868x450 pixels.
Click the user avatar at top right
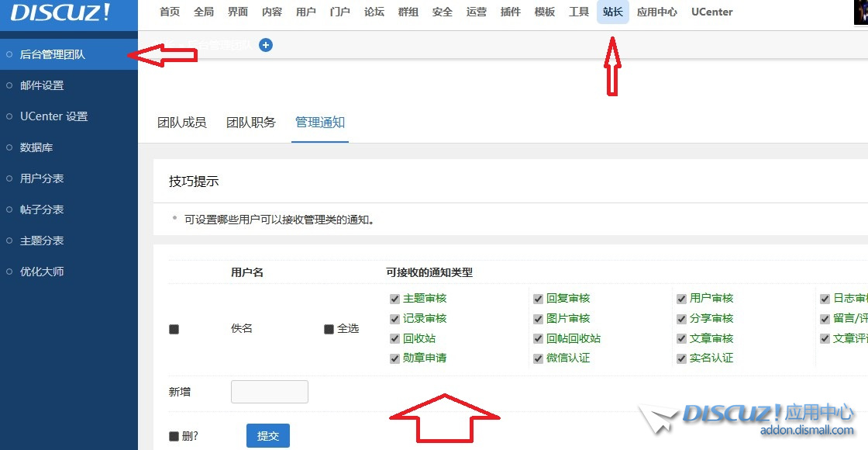860,12
